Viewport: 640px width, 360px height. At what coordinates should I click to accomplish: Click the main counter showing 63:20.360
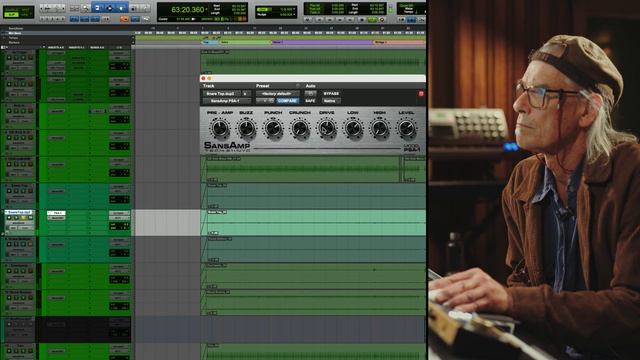188,9
